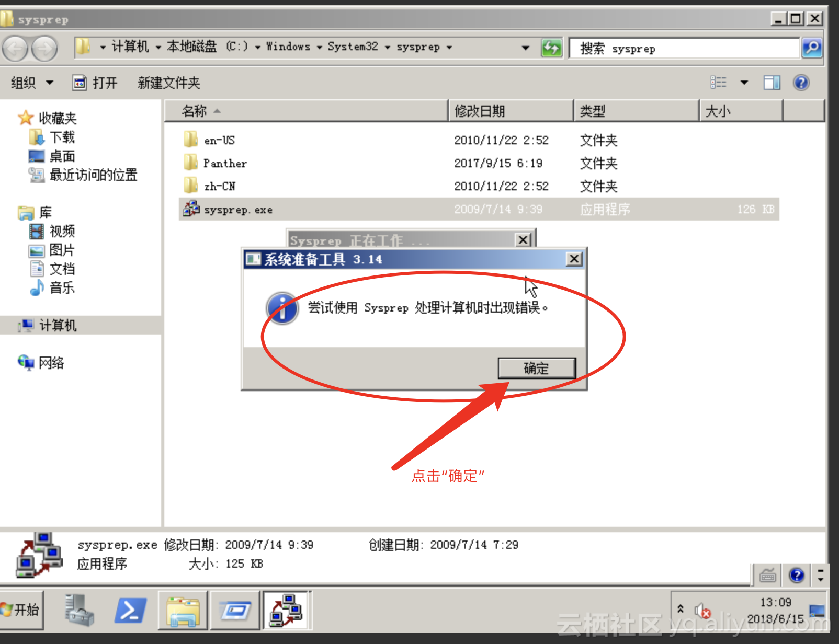
Task: Sort by the 大小 column header
Action: pyautogui.click(x=741, y=111)
